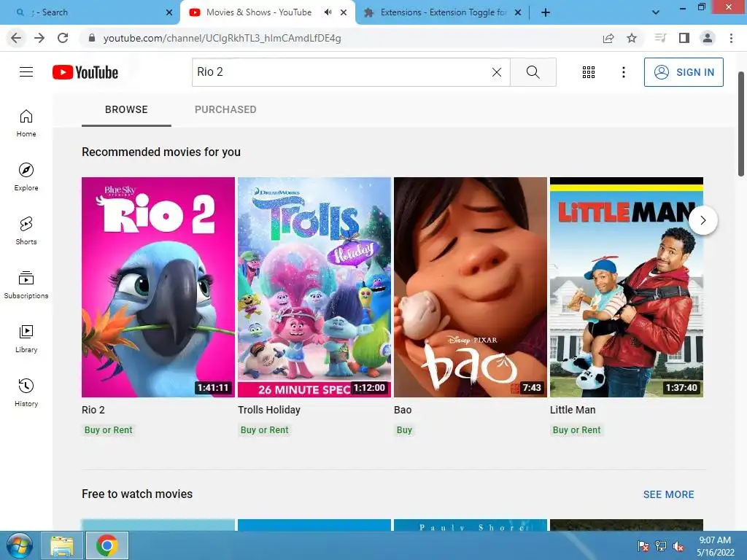Open the Trolls Holiday poster
This screenshot has height=560, width=747.
pos(314,287)
